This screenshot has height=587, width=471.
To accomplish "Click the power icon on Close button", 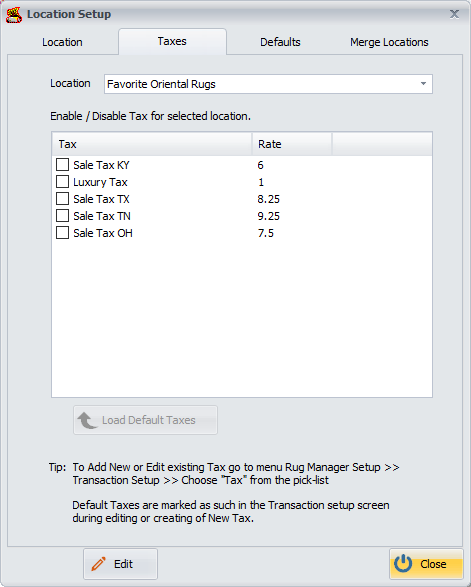I will point(403,563).
